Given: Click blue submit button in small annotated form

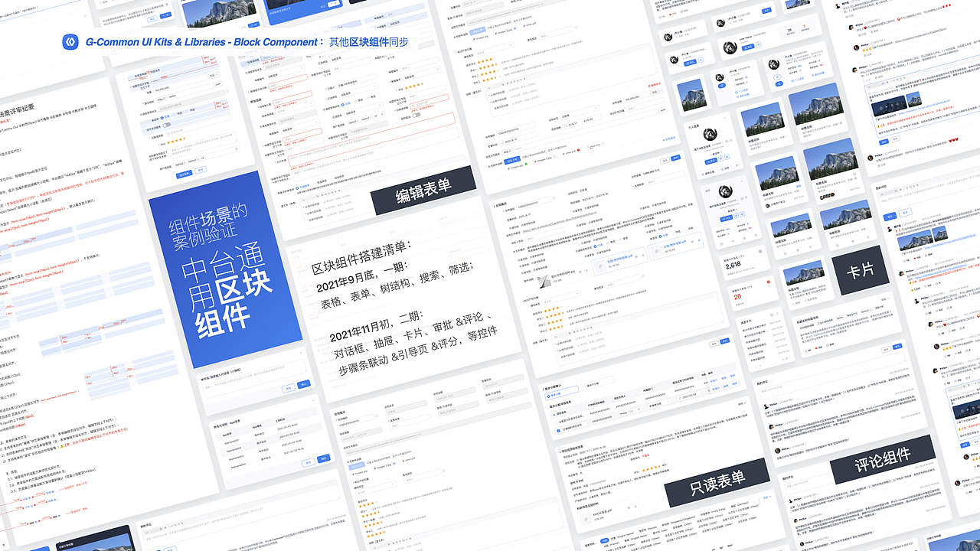Looking at the screenshot, I should pos(184,173).
